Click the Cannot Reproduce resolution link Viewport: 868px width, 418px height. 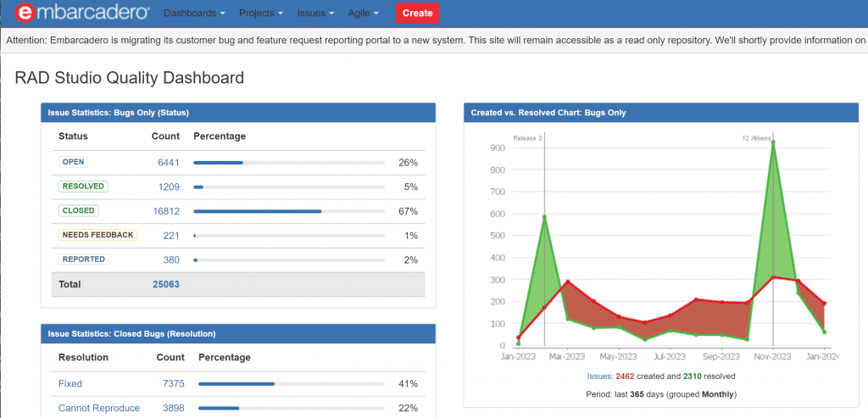point(99,408)
